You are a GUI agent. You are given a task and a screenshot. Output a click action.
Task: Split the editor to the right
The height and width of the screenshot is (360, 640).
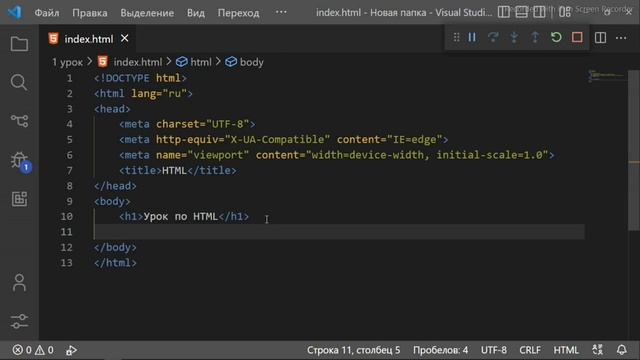[x=600, y=38]
